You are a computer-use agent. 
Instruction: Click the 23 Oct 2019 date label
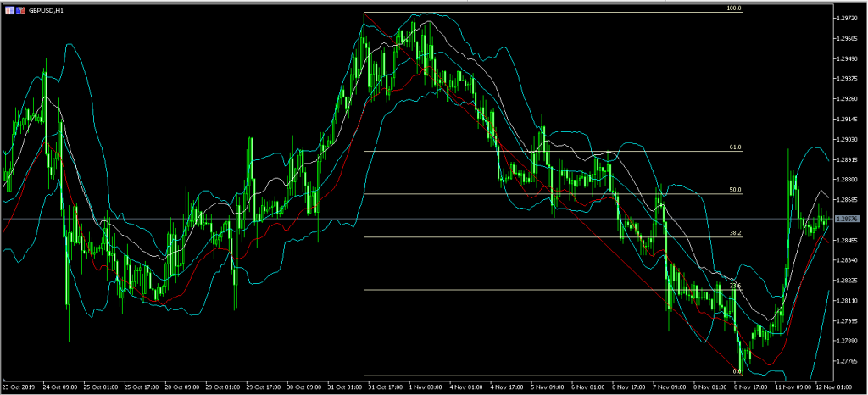[x=19, y=387]
